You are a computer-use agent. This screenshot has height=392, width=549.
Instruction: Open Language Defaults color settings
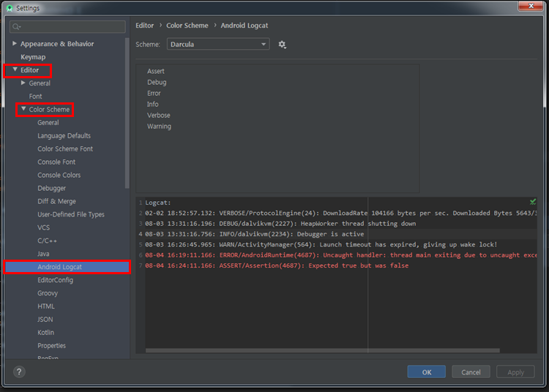[64, 136]
